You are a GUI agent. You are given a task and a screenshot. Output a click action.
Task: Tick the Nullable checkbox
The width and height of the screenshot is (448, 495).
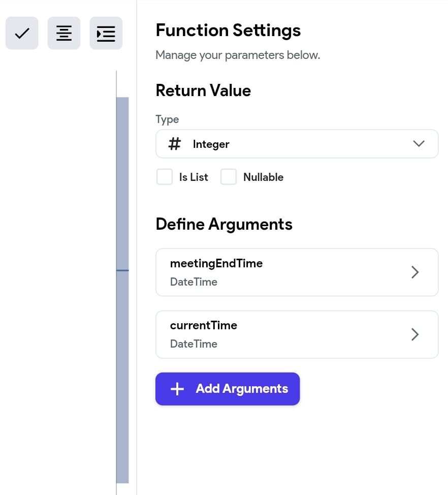pos(229,177)
